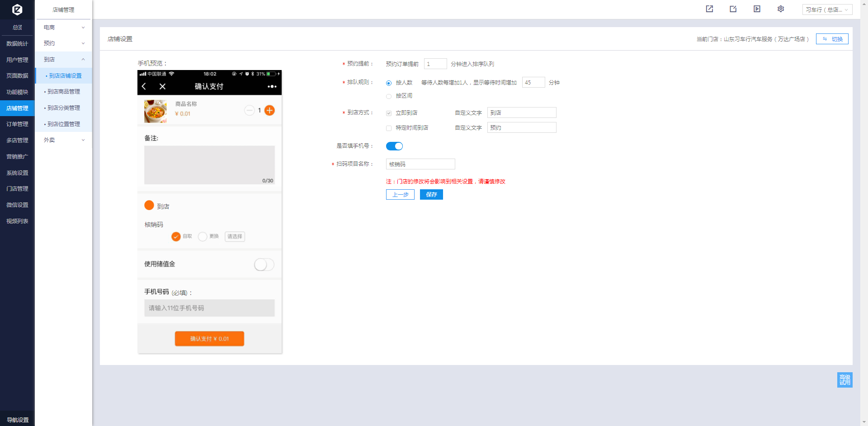Screen dimensions: 868x426
Task: Open the 习车行 store dropdown
Action: click(827, 9)
